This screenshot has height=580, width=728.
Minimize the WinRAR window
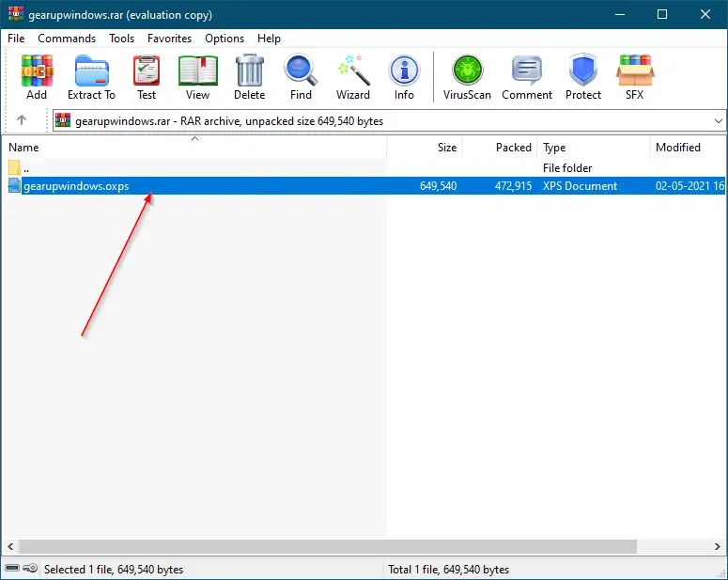[620, 14]
